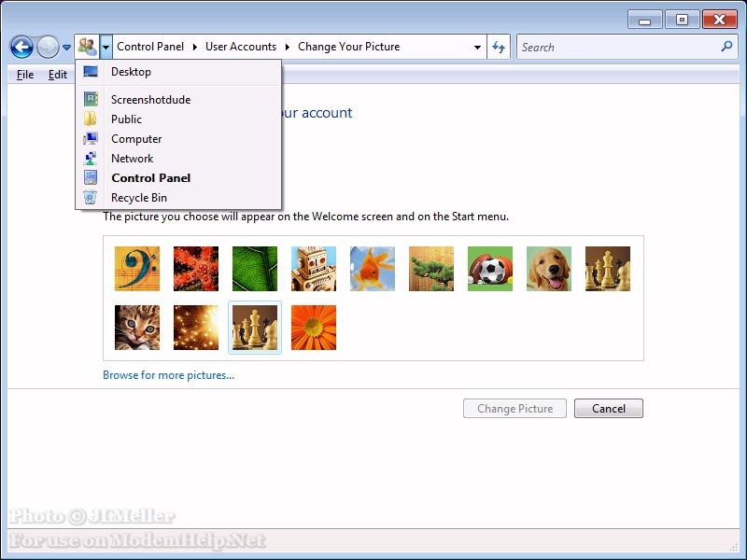The image size is (747, 560).
Task: Open the address bar history dropdown
Action: tap(477, 48)
